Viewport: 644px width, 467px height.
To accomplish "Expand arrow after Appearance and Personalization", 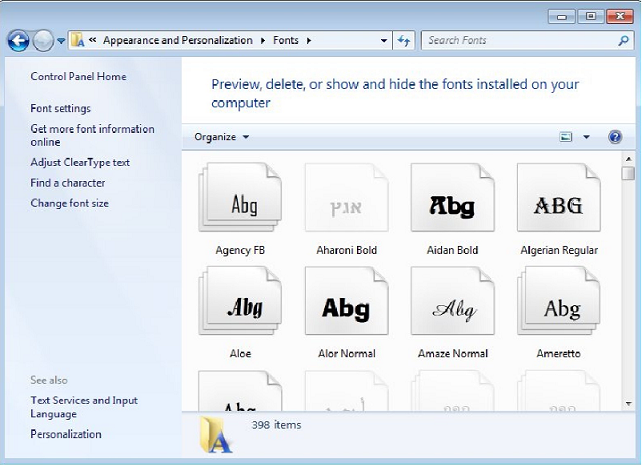I will point(263,40).
